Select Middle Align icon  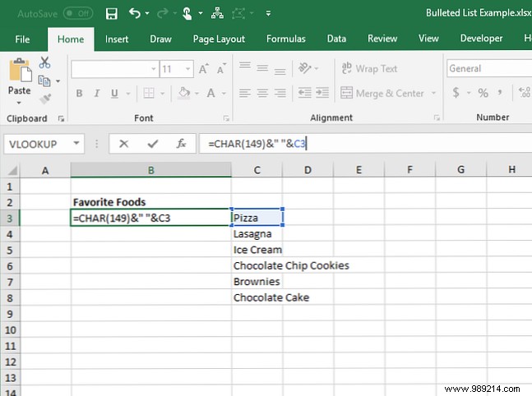click(x=262, y=68)
